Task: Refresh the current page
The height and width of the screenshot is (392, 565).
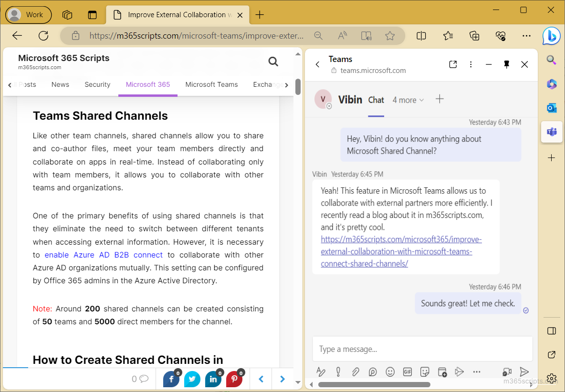Action: pyautogui.click(x=43, y=36)
